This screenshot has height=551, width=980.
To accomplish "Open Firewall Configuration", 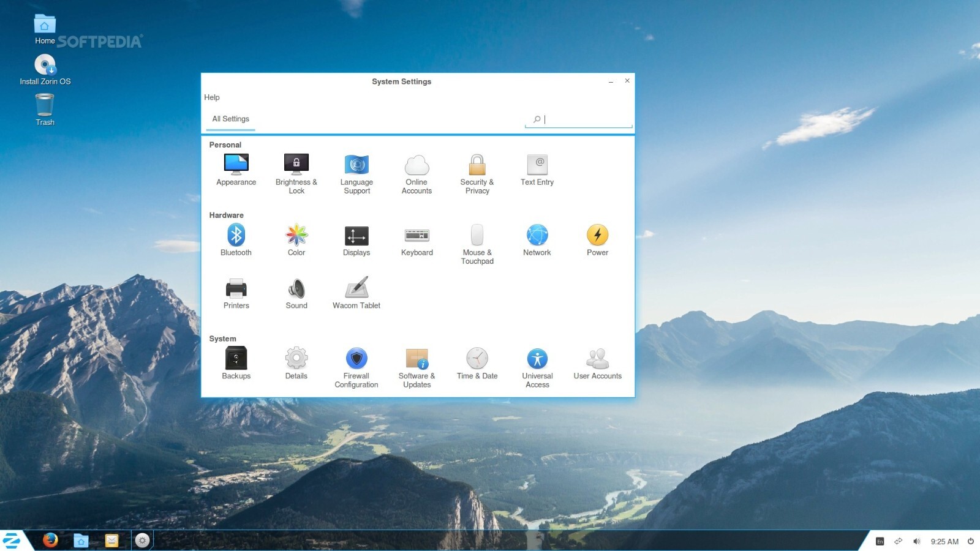I will [356, 368].
